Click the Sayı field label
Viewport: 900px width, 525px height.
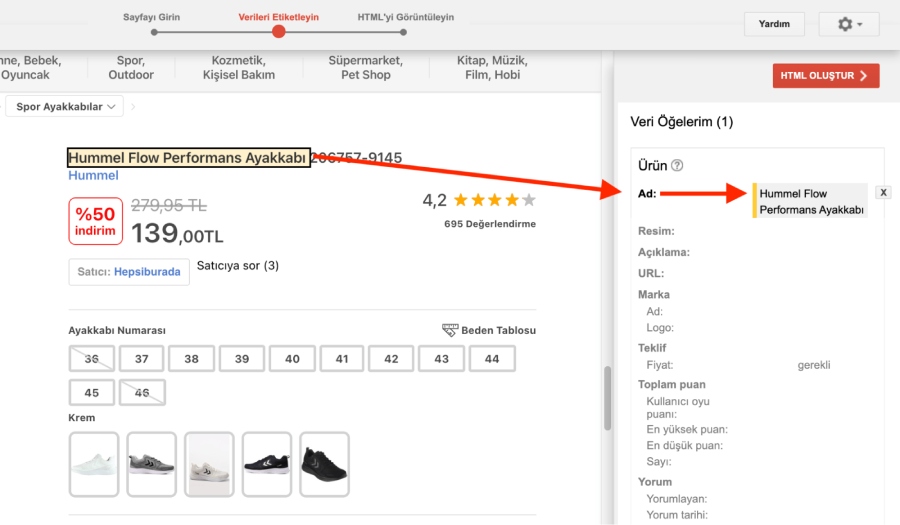(659, 461)
